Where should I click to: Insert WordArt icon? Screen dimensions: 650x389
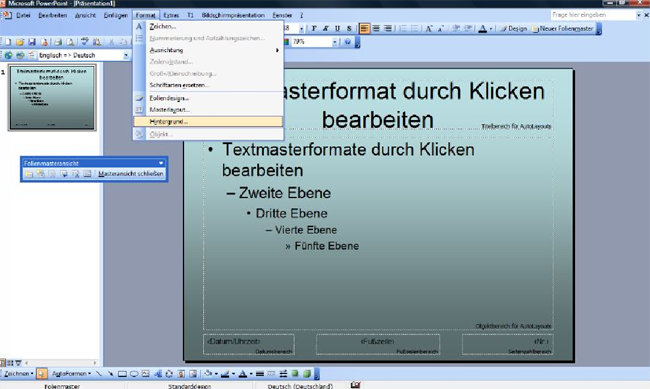click(158, 374)
